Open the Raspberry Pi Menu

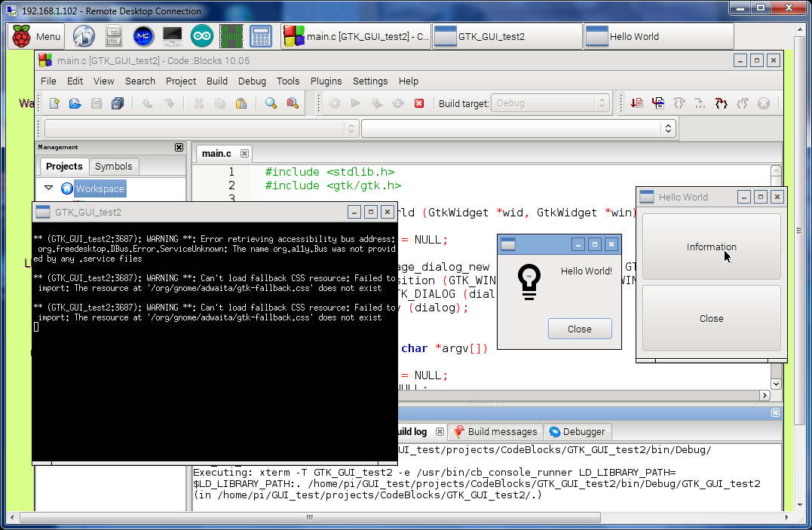pyautogui.click(x=36, y=36)
